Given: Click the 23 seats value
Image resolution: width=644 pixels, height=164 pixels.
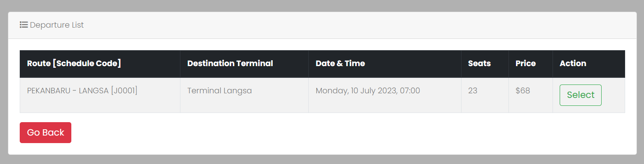Looking at the screenshot, I should pos(473,91).
